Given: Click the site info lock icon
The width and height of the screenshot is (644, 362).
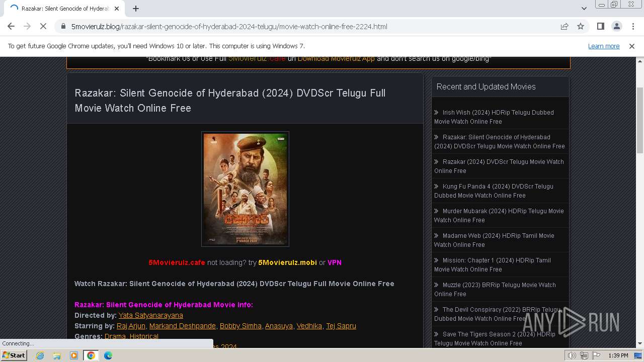Looking at the screenshot, I should (63, 27).
